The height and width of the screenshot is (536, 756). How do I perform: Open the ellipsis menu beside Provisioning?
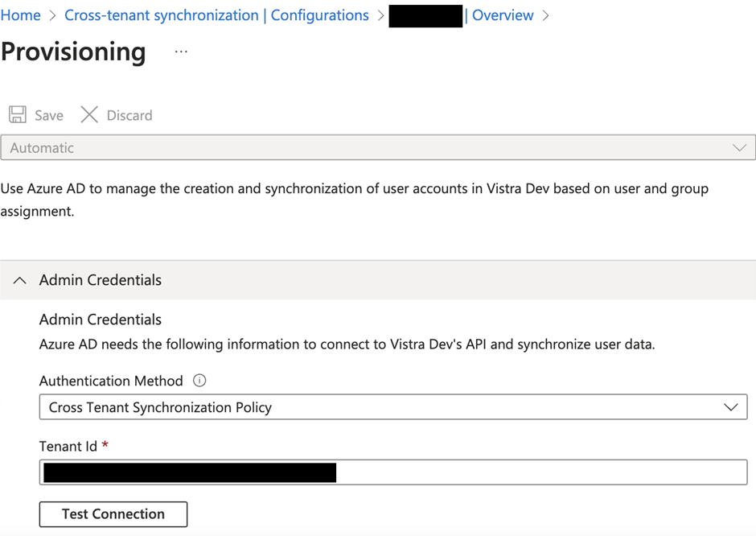pyautogui.click(x=181, y=52)
